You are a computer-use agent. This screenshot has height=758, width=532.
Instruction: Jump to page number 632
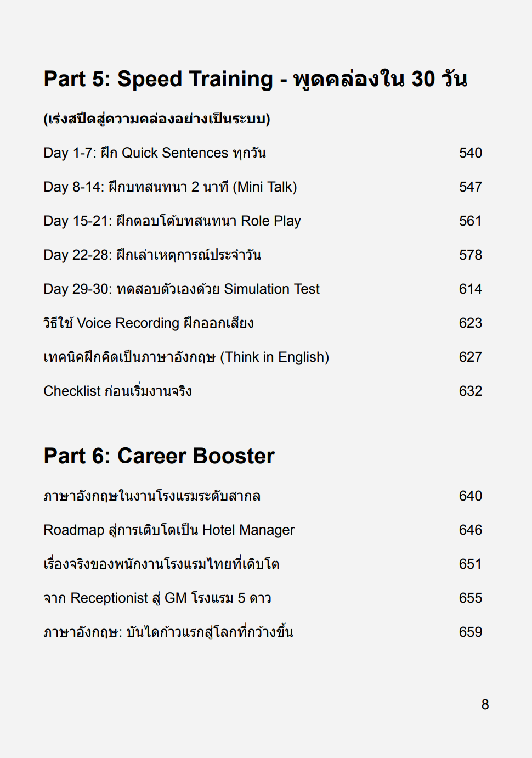pos(470,391)
